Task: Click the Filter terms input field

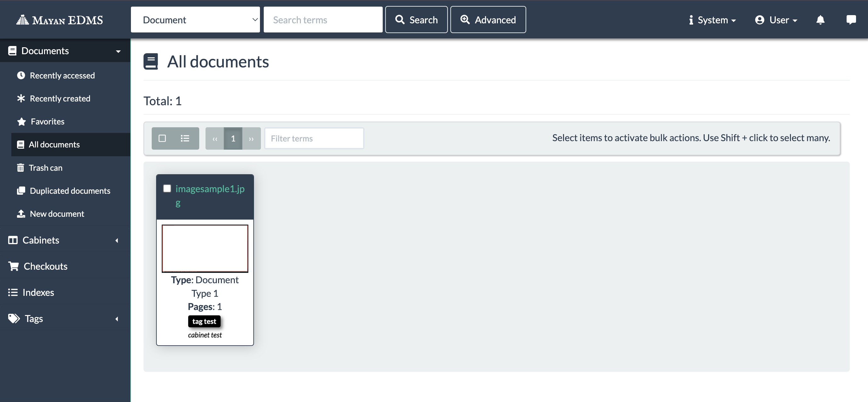Action: (314, 138)
